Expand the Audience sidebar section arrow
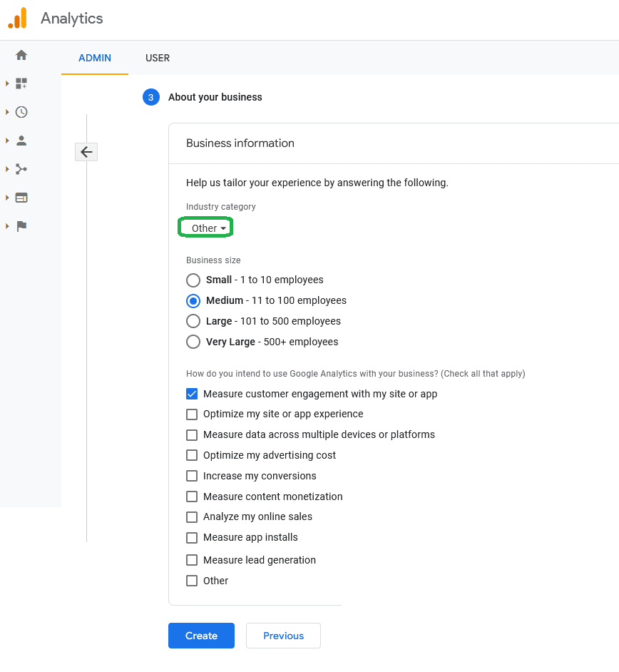Image resolution: width=619 pixels, height=672 pixels. 7,141
